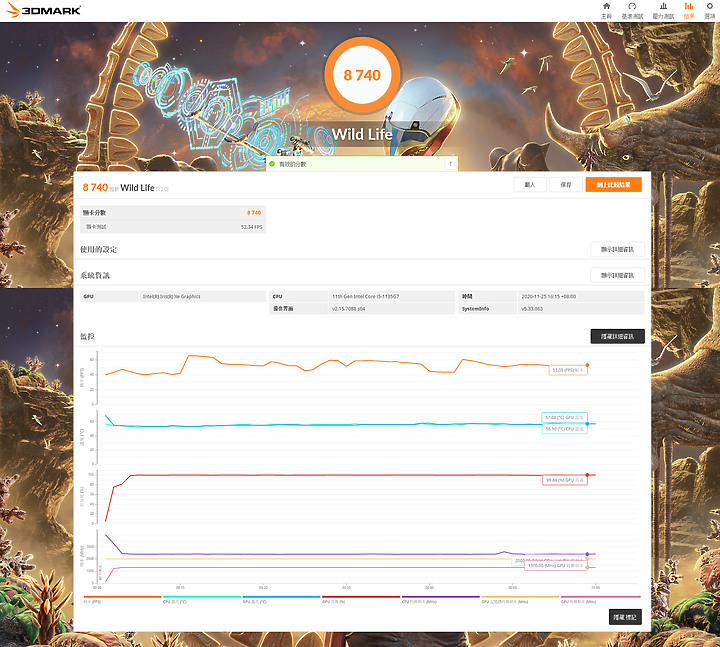Click the graphics score value 8 740
Image resolution: width=720 pixels, height=647 pixels.
(254, 213)
